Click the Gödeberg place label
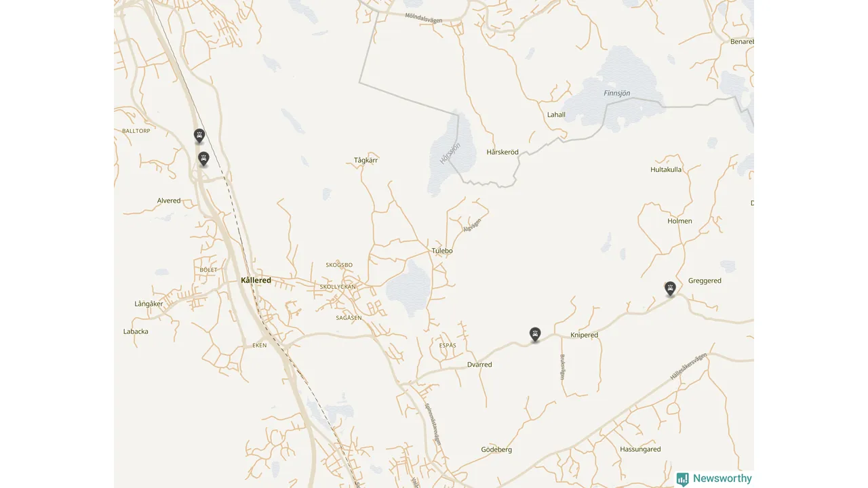The height and width of the screenshot is (488, 868). point(496,449)
